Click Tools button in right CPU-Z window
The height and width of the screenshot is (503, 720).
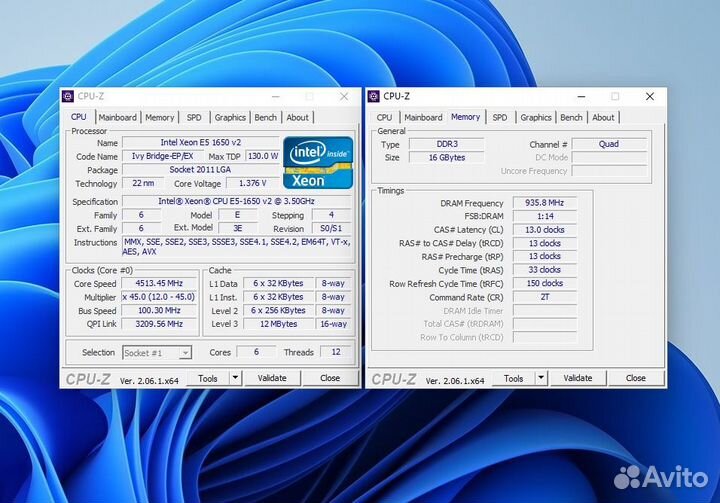tap(513, 378)
